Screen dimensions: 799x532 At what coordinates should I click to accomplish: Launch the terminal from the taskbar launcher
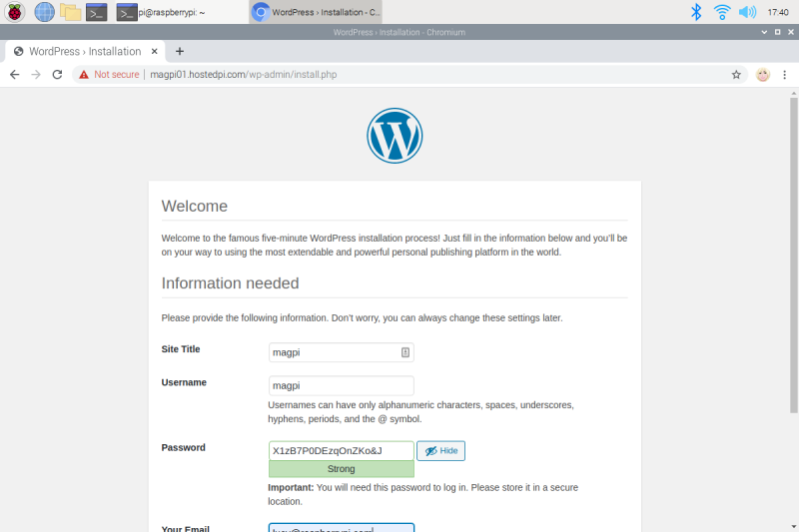(x=96, y=12)
